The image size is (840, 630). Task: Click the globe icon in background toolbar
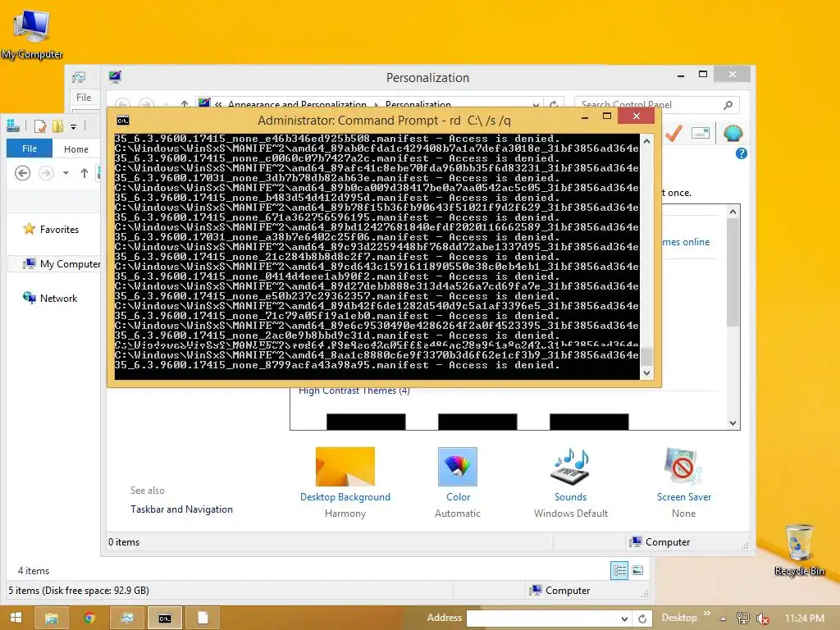733,133
